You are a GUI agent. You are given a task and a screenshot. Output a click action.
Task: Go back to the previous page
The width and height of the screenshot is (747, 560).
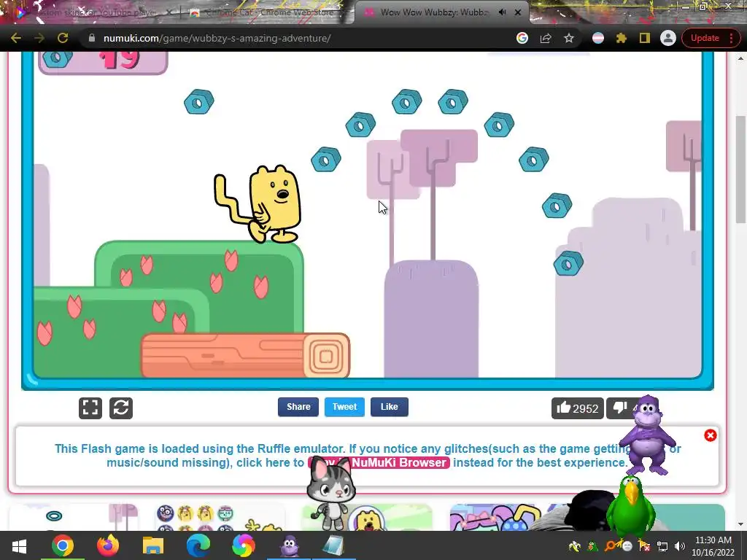[x=16, y=38]
